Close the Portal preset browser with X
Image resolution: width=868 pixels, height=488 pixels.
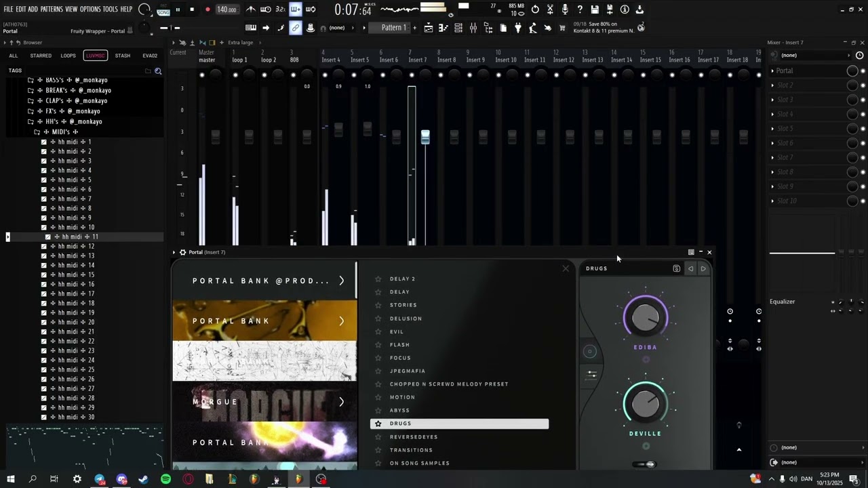[x=566, y=268]
